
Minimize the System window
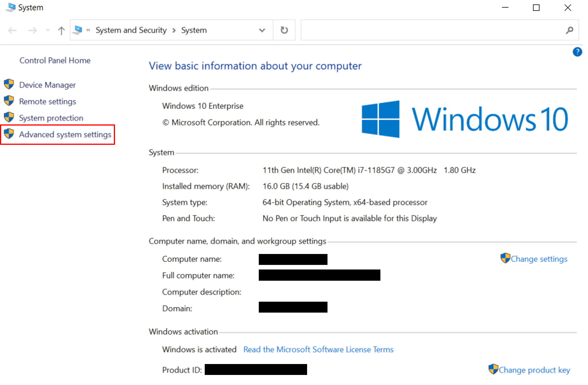(x=505, y=7)
